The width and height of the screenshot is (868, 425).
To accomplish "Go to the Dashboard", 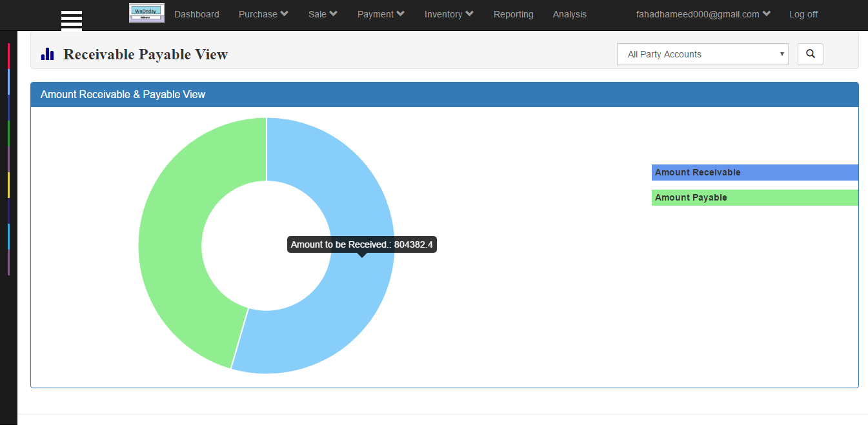I will [x=196, y=14].
